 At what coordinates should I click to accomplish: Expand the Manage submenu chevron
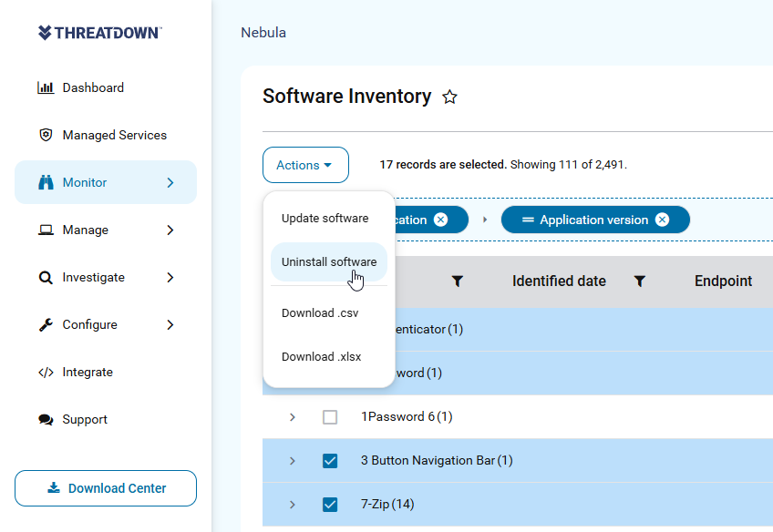pos(170,230)
